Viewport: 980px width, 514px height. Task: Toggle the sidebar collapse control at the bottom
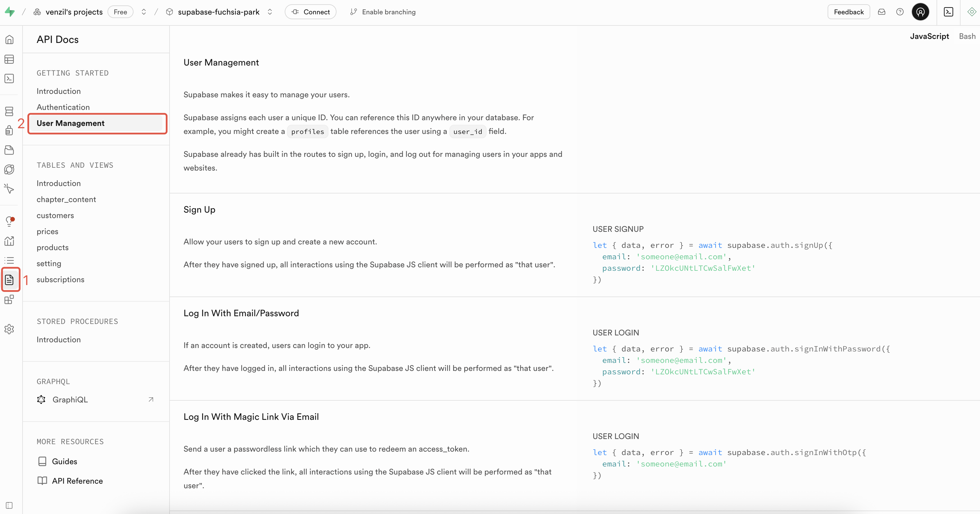tap(9, 505)
